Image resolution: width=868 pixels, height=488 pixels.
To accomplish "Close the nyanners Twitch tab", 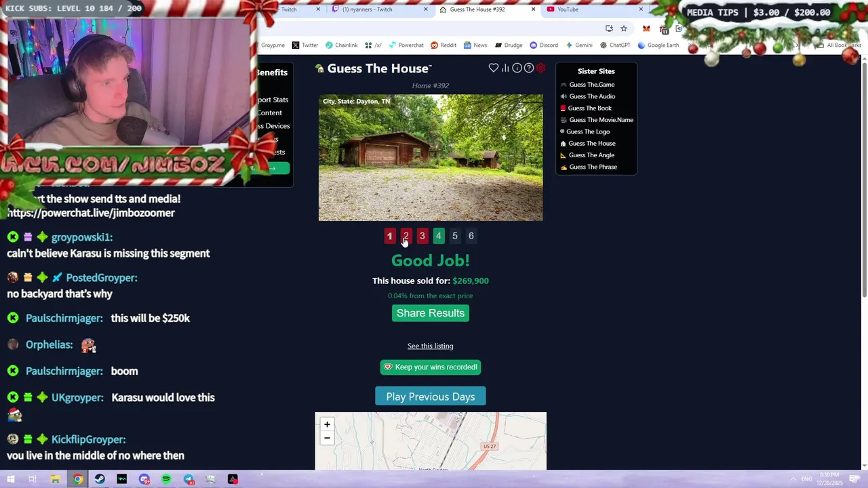I will [426, 9].
